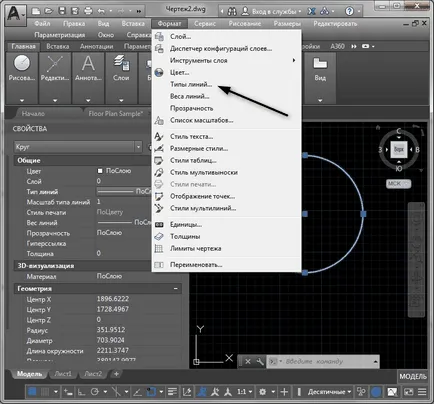The width and height of the screenshot is (434, 404).
Task: Open the Рисование ribbon panel icon
Action: (x=22, y=63)
